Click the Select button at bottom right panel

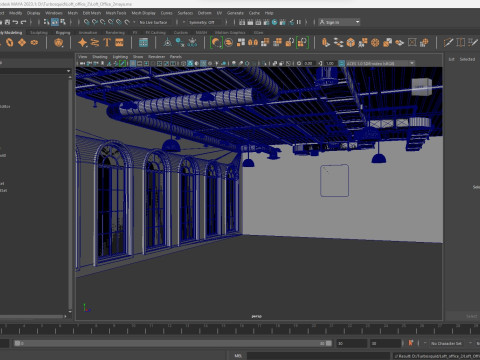click(471, 316)
